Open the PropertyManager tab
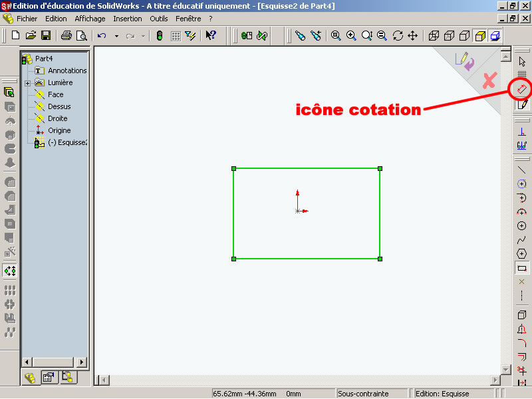Screen dimensions: 532x399 [x=49, y=377]
